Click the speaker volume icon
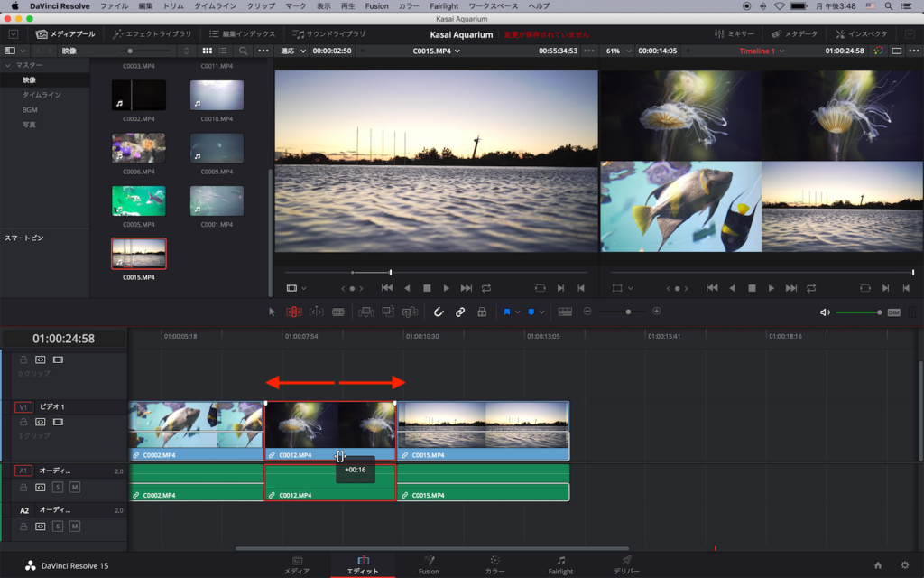 (x=825, y=312)
